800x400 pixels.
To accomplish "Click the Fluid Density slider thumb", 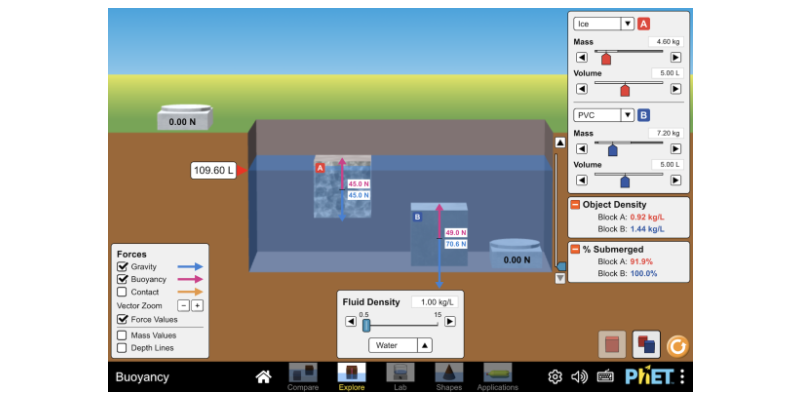I will click(x=367, y=325).
